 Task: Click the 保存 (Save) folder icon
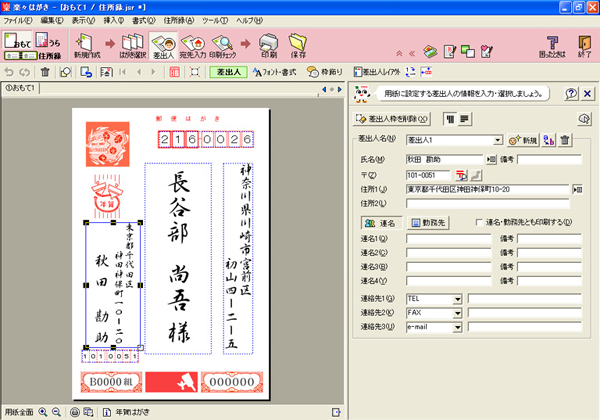click(298, 45)
